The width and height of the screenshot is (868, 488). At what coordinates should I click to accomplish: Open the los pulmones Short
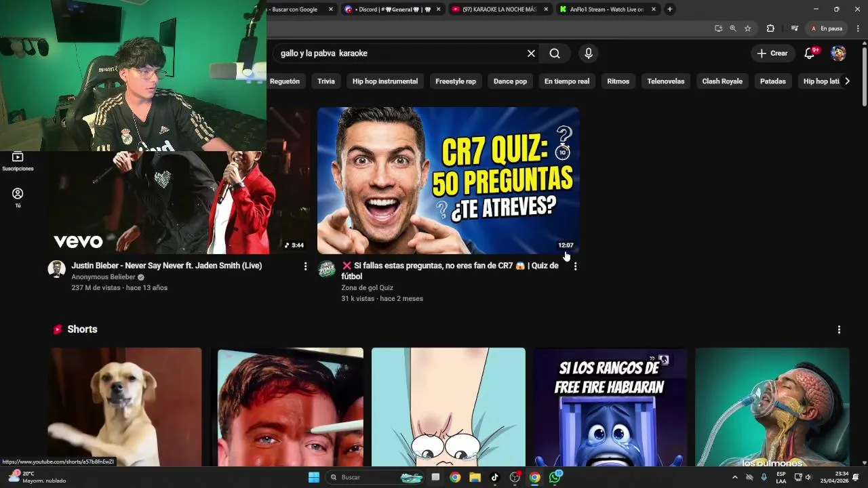click(x=772, y=407)
